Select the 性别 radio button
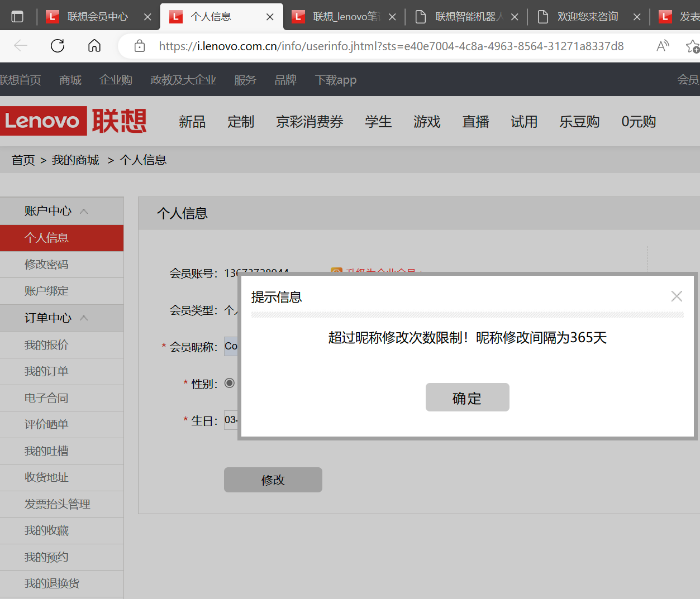This screenshot has height=599, width=700. click(x=230, y=383)
